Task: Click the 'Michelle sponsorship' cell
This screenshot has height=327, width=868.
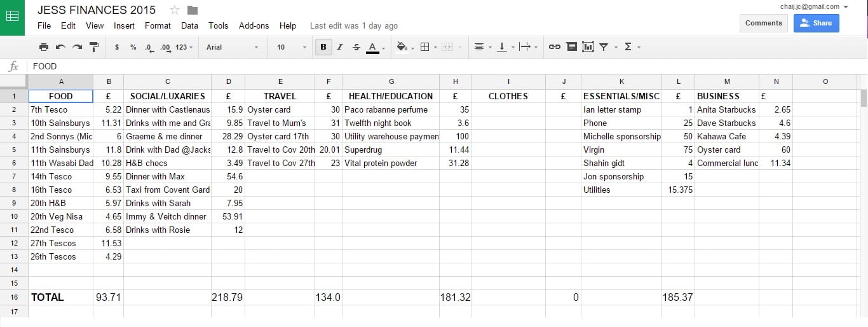Action: click(x=621, y=136)
